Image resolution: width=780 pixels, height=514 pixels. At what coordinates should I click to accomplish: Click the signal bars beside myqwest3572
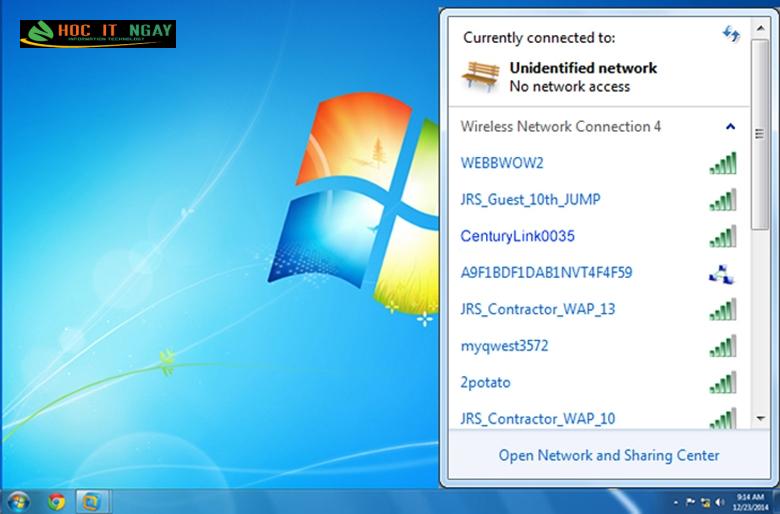click(x=722, y=346)
